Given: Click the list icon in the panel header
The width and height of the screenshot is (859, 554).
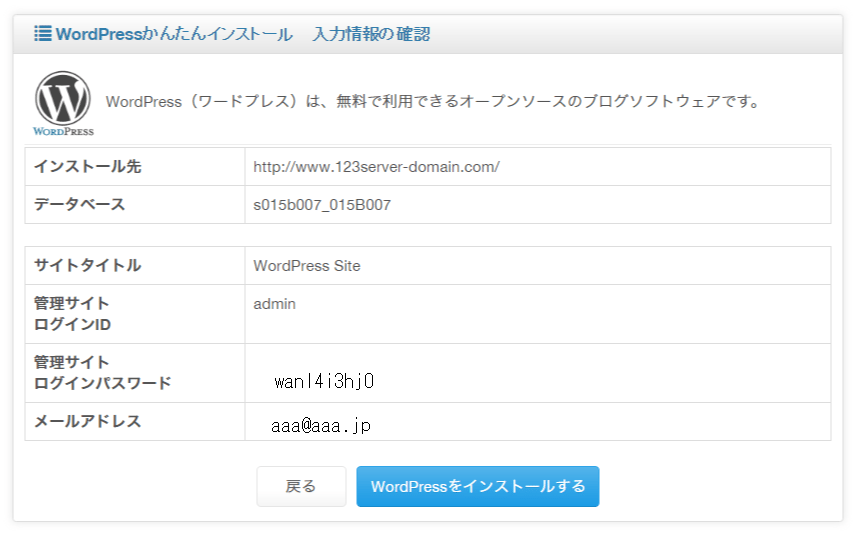Looking at the screenshot, I should click(x=43, y=34).
